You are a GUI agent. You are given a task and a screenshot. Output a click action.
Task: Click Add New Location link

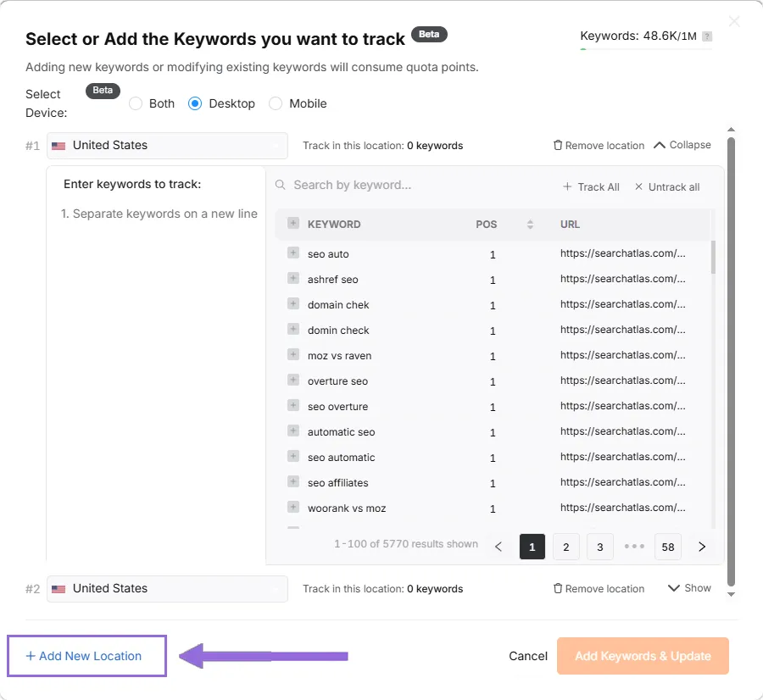(84, 656)
